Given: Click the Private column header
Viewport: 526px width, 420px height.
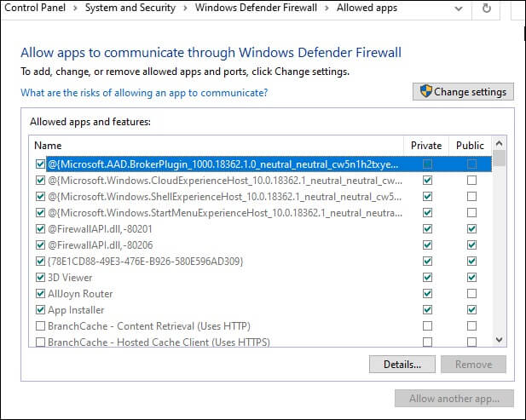Looking at the screenshot, I should click(x=426, y=146).
